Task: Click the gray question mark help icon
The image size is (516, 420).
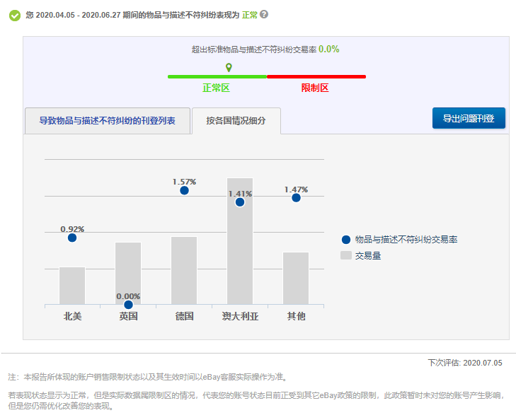Action: point(264,14)
